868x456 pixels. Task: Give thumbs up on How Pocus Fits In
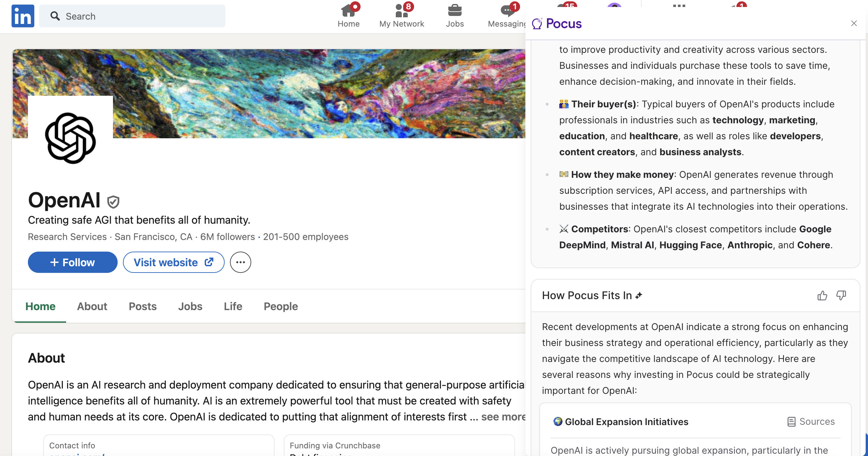coord(822,295)
